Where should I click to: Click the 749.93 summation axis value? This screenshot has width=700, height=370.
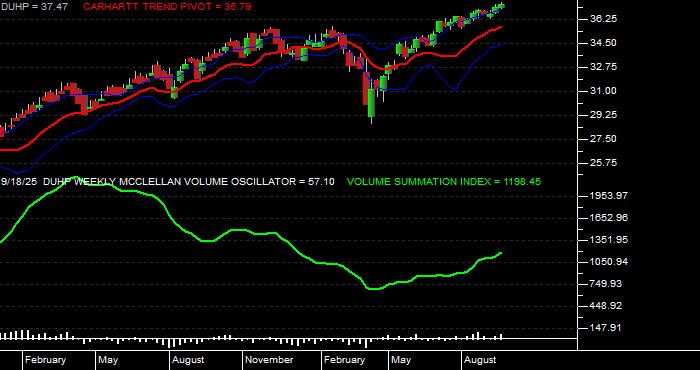click(606, 284)
